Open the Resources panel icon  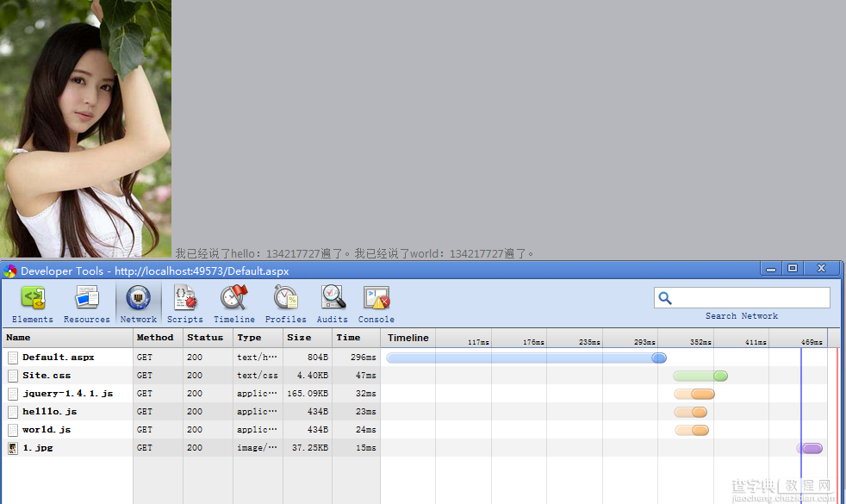(x=87, y=298)
